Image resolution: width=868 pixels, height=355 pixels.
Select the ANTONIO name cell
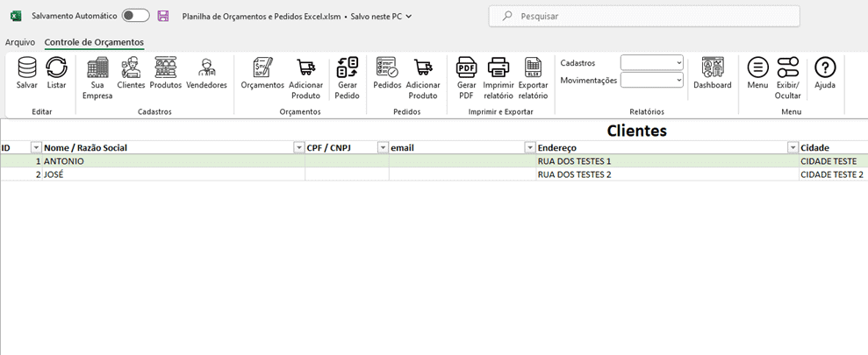coord(174,161)
